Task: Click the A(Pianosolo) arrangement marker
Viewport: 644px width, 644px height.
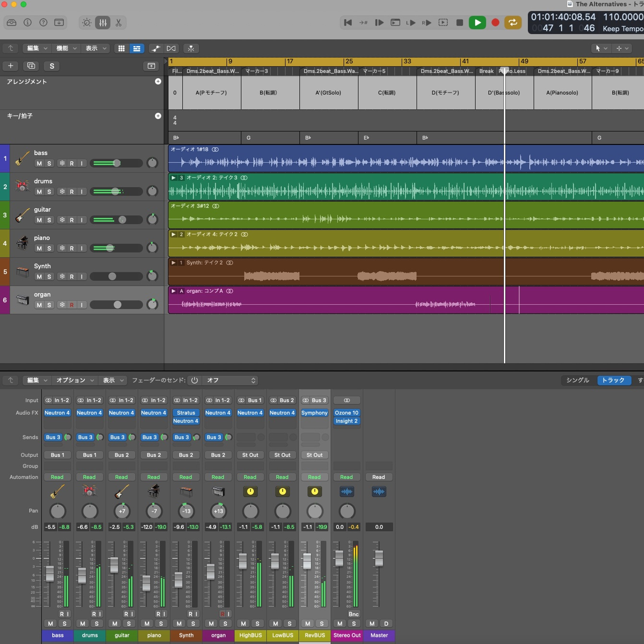Action: tap(562, 93)
